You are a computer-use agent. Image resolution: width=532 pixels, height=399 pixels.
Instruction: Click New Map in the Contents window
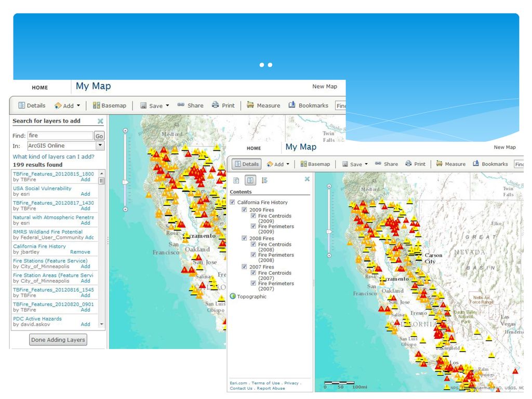(x=504, y=147)
